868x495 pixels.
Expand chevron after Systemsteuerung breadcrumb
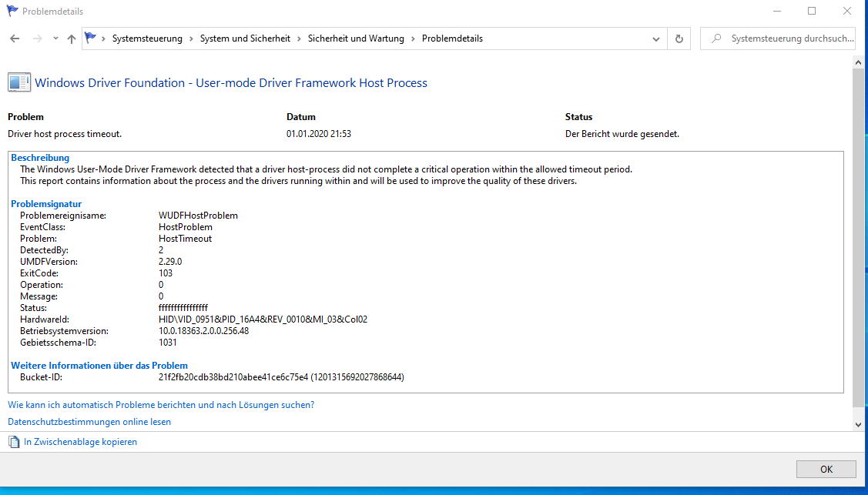(x=192, y=38)
